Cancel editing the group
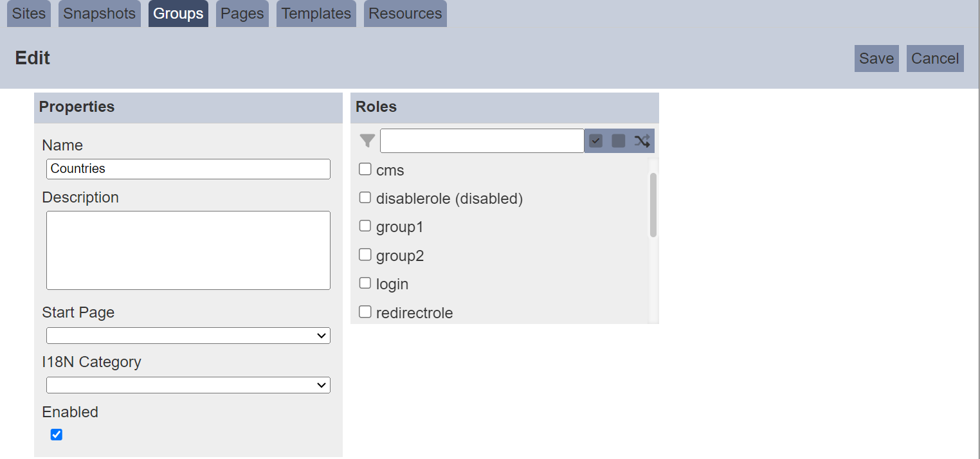The image size is (980, 459). coord(935,59)
